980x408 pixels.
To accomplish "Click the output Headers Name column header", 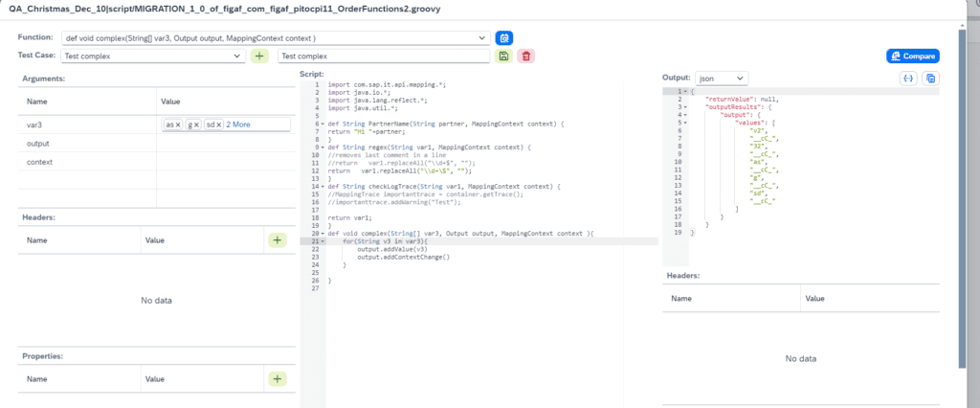I will (731, 299).
